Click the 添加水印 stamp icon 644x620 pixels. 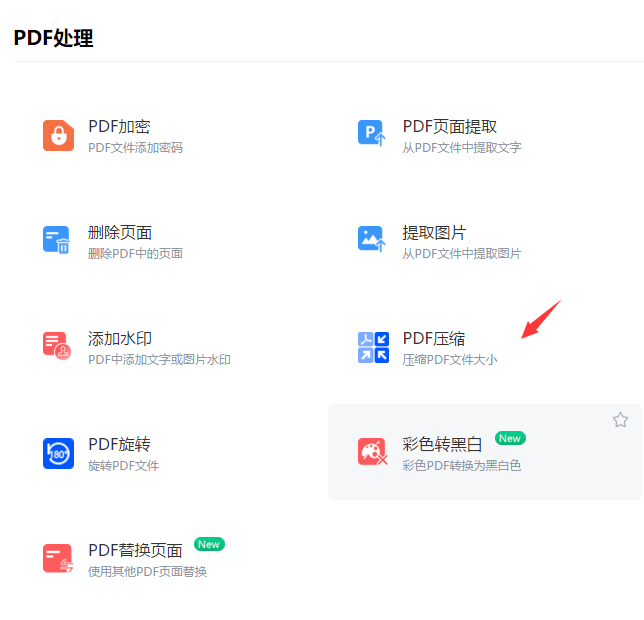pos(57,346)
